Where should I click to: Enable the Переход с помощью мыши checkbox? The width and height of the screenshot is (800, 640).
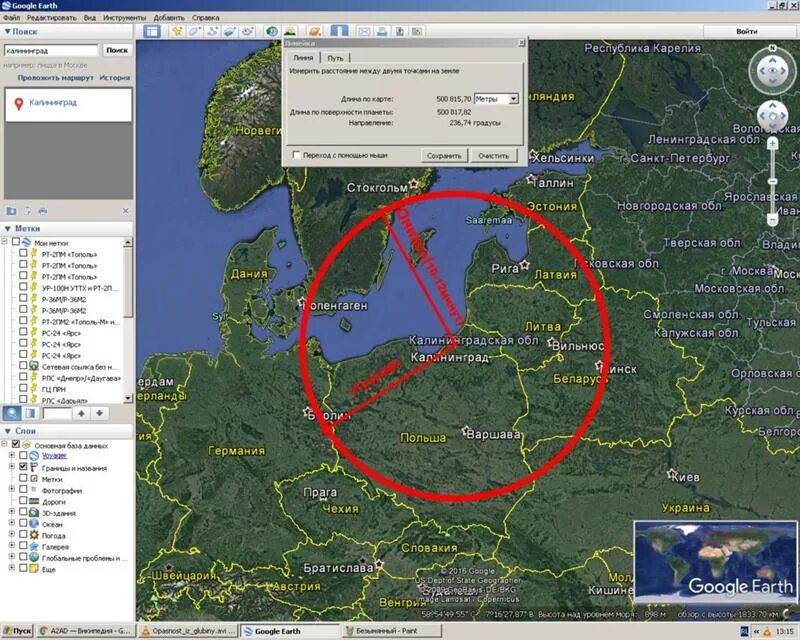(296, 155)
